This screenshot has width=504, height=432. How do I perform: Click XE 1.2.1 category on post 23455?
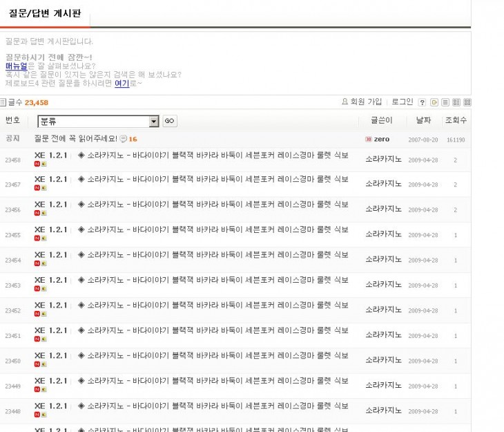[x=50, y=230]
